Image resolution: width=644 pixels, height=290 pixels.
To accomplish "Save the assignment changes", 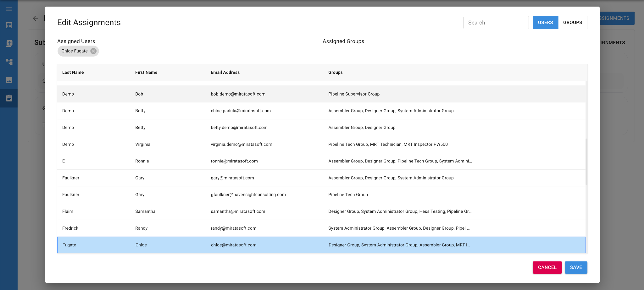I will tap(576, 267).
